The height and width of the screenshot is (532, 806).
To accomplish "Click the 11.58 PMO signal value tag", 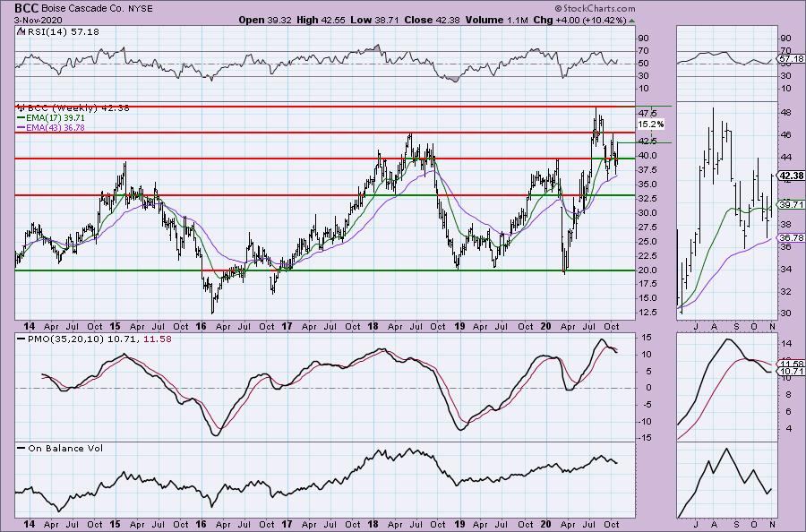I will pyautogui.click(x=791, y=364).
